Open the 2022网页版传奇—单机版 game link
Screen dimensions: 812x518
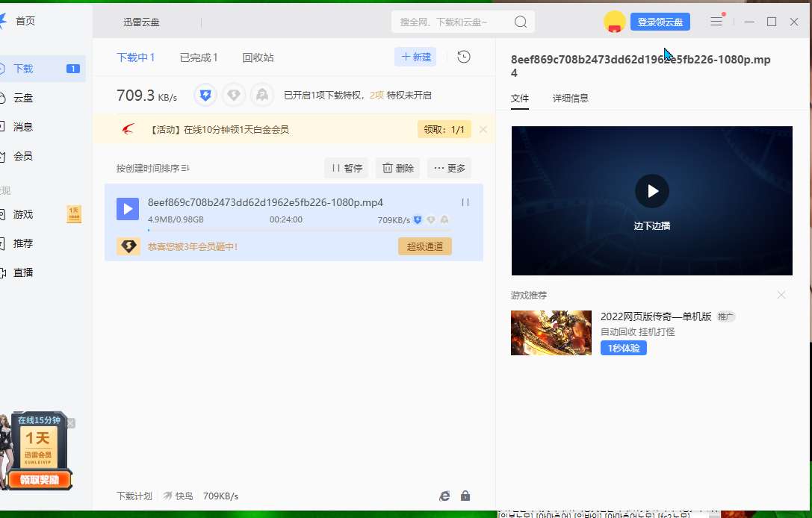tap(656, 316)
